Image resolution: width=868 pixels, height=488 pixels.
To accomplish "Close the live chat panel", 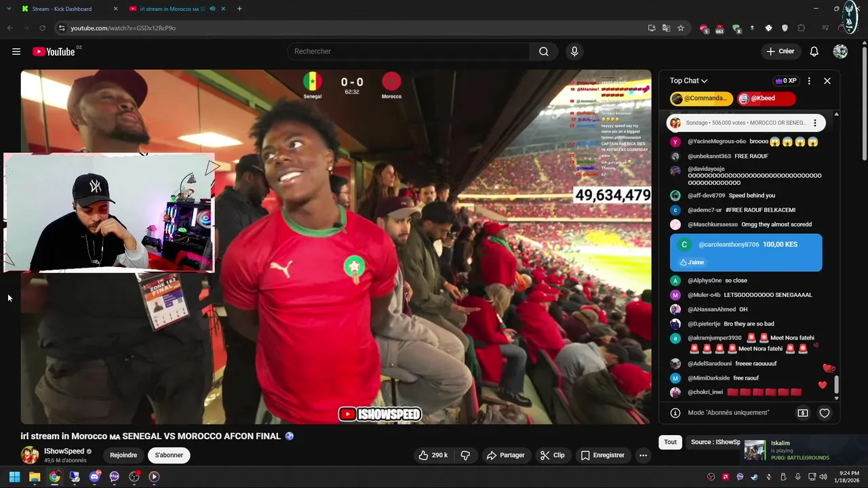I will click(827, 81).
